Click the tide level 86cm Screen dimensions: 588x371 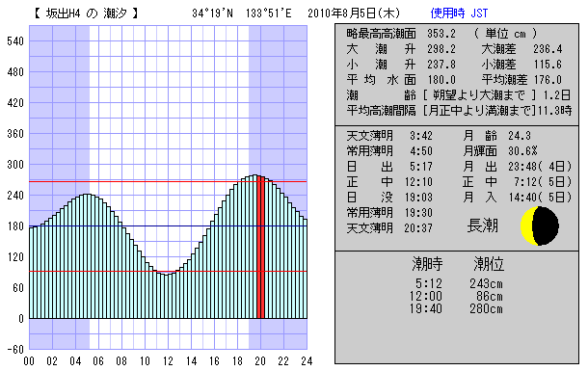490,296
